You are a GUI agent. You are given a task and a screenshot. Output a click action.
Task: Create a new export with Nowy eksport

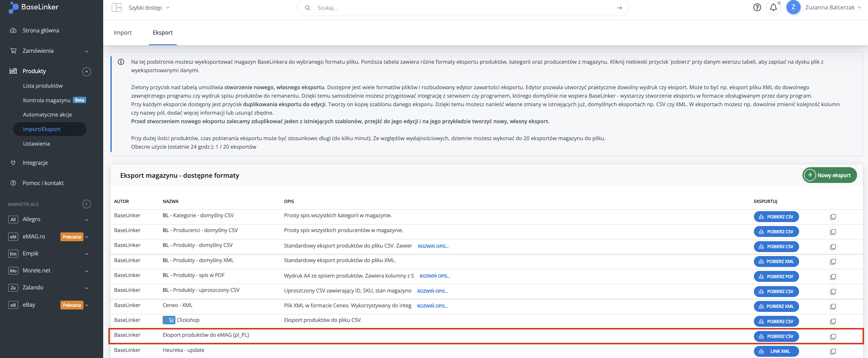829,175
